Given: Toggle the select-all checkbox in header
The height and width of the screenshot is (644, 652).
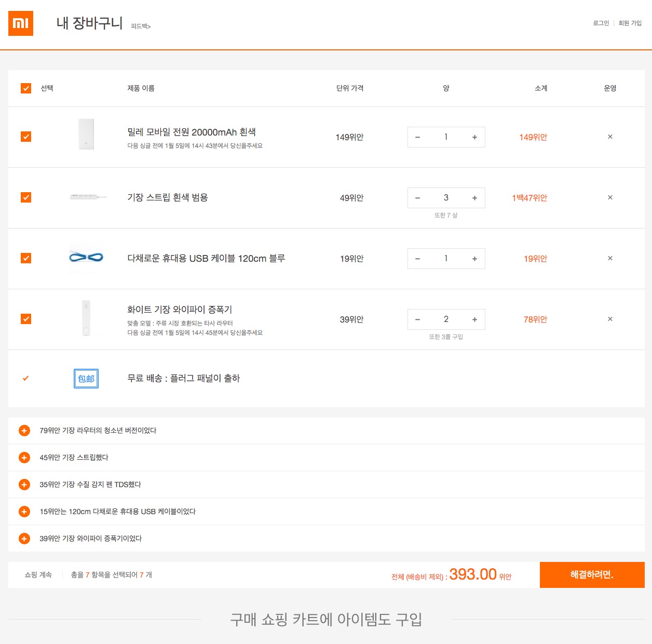Looking at the screenshot, I should coord(26,88).
